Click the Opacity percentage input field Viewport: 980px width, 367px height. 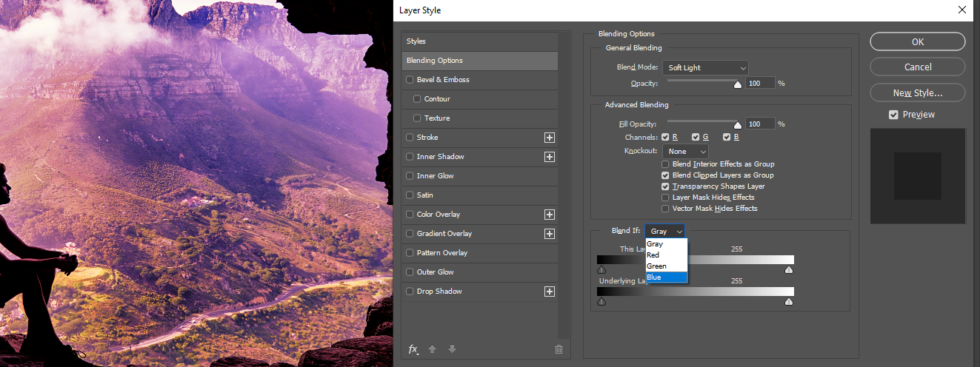[x=760, y=84]
